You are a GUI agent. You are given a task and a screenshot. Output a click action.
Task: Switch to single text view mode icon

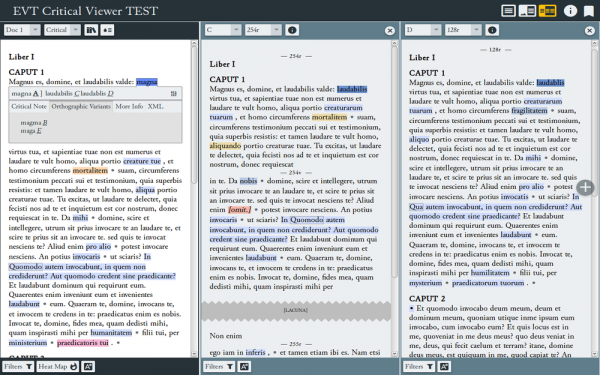[x=508, y=11]
